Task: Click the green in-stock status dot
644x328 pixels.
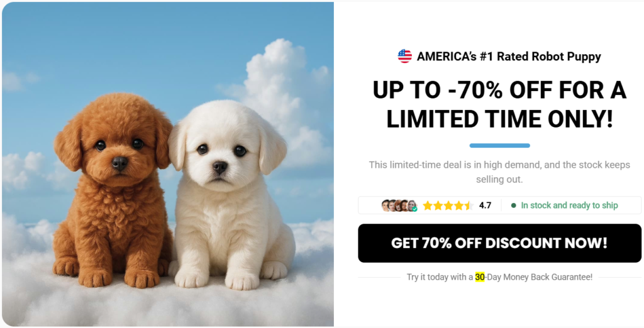Action: [x=513, y=205]
